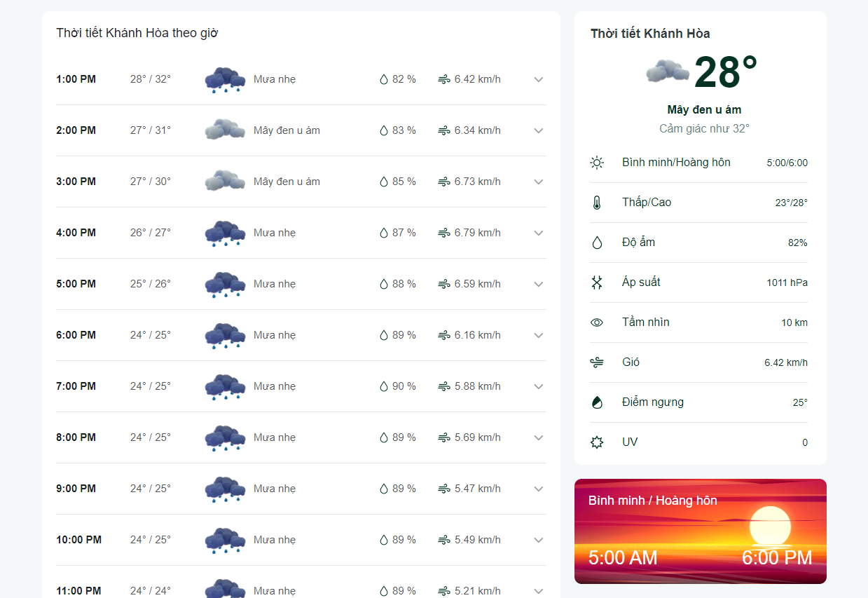Click the rain cloud icon at 1:00 PM
The image size is (868, 598).
click(225, 80)
